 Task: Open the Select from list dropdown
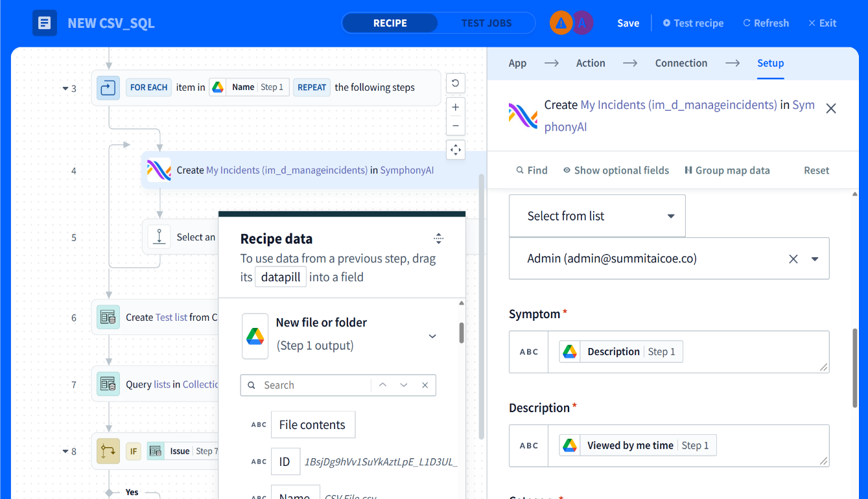[x=597, y=216]
